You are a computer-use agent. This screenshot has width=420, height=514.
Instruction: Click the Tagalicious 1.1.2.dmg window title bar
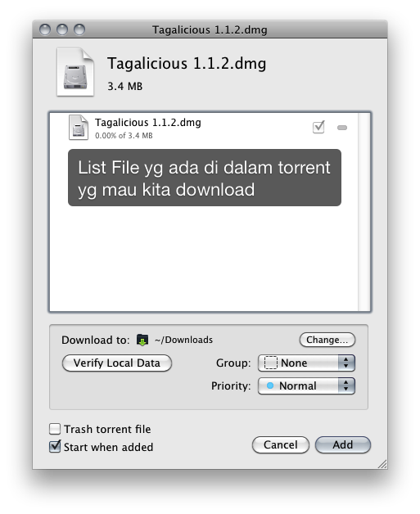tap(210, 29)
